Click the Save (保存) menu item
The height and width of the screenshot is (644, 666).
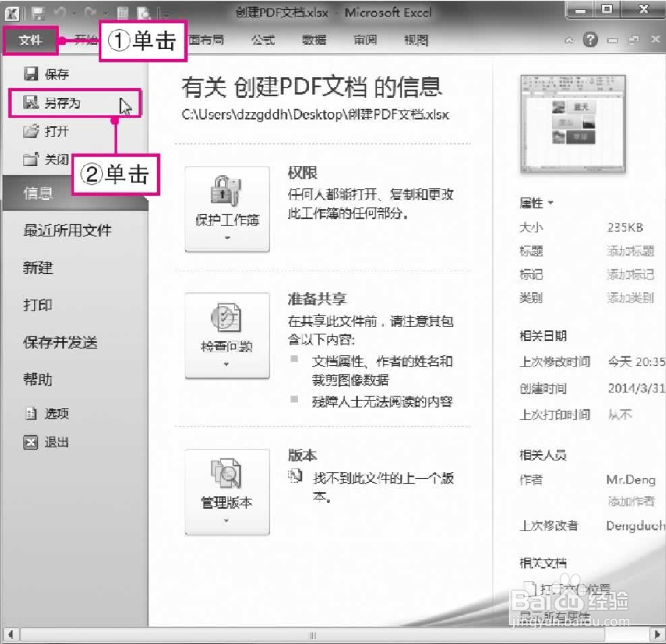[x=47, y=74]
